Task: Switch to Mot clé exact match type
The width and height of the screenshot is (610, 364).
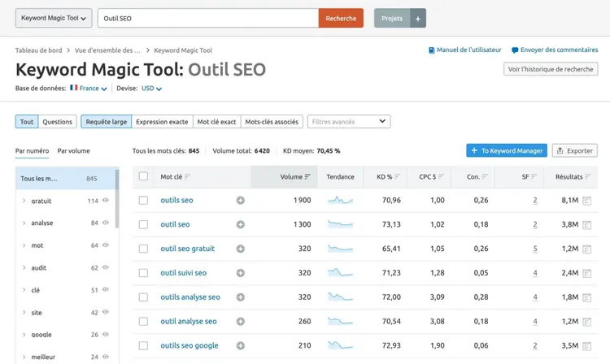Action: pos(216,122)
